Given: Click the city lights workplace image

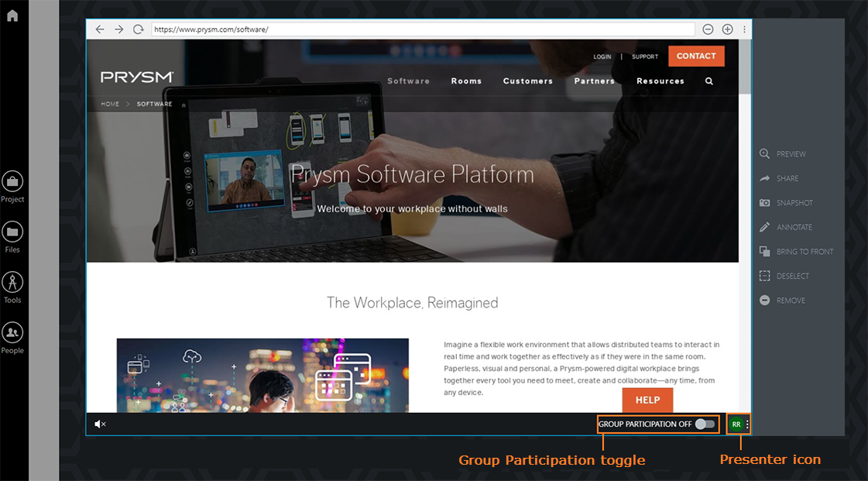Looking at the screenshot, I should point(262,376).
